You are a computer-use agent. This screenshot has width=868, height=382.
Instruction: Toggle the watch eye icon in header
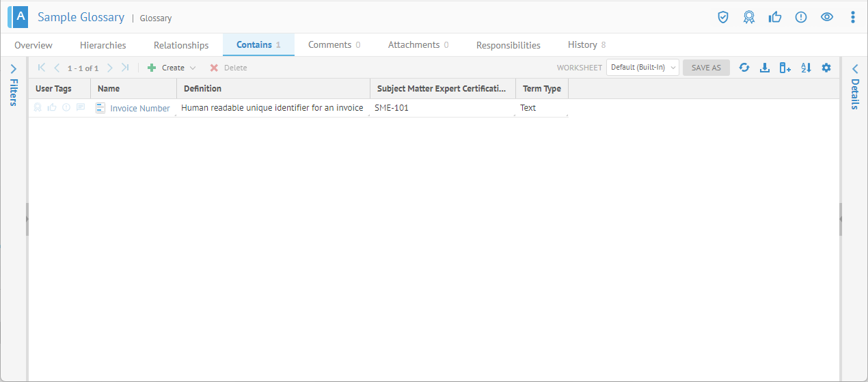827,17
